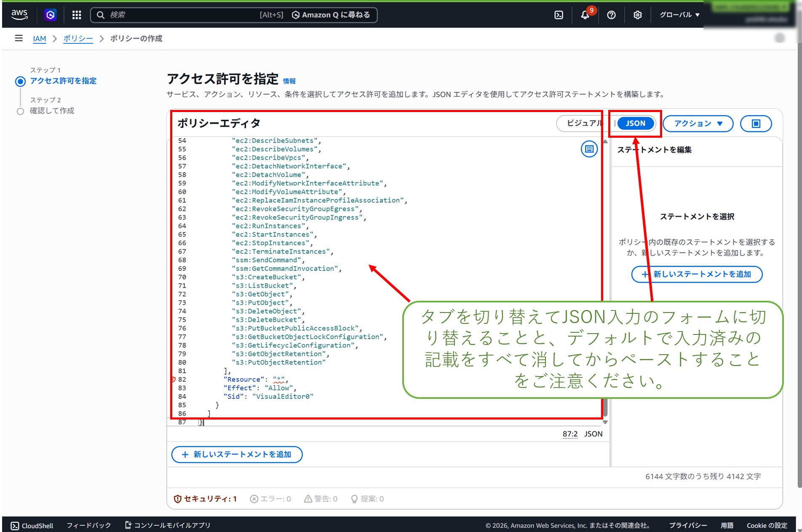Open the 提案: 0 suggestions tab
This screenshot has width=802, height=532.
(x=367, y=499)
